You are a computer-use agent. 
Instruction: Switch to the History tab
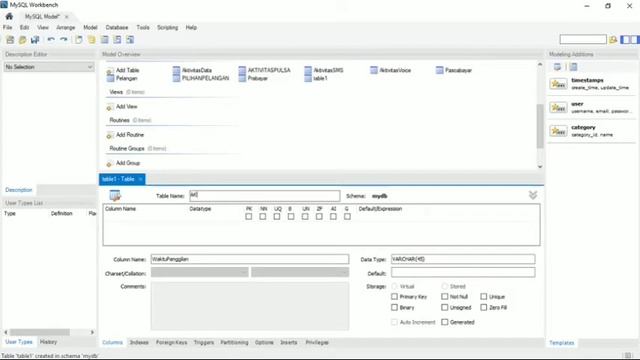point(48,342)
